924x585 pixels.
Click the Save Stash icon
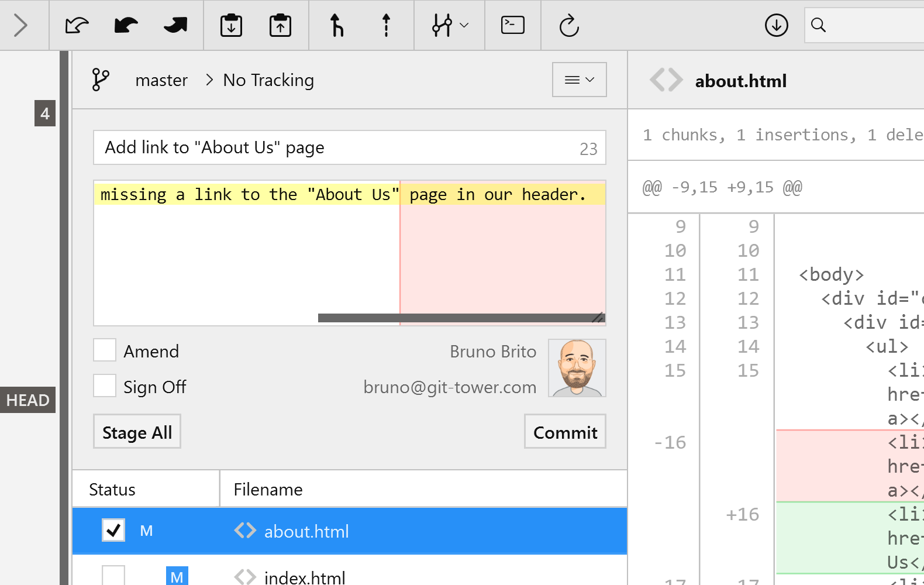tap(231, 25)
